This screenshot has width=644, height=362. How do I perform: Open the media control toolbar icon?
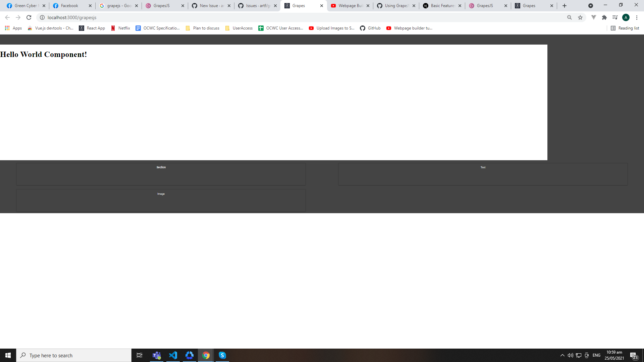pos(615,17)
